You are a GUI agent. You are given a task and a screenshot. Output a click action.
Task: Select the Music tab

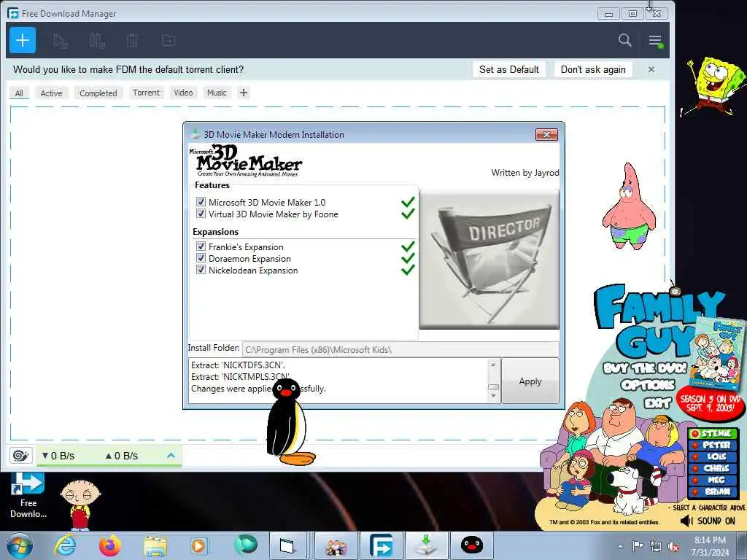pos(217,93)
